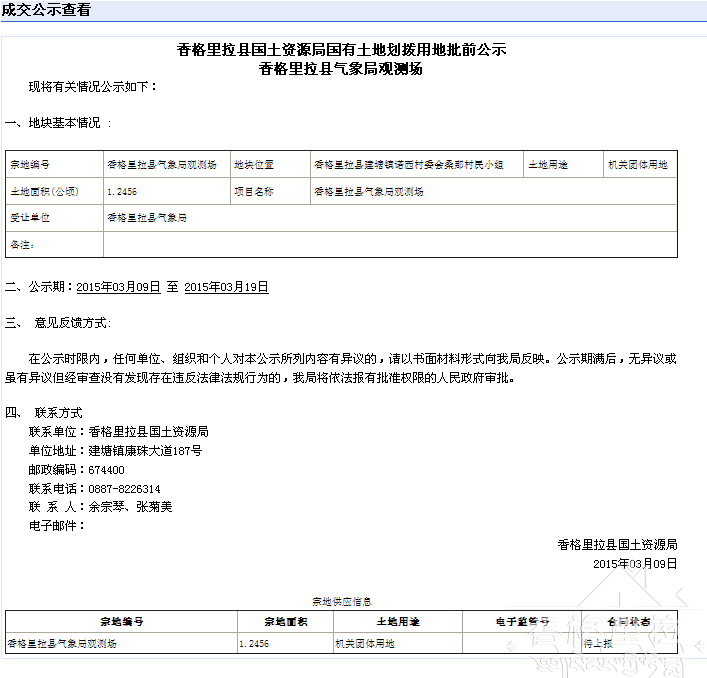The image size is (707, 678).
Task: Select the 香格里拉县气象局观测场 row in supply table
Action: tap(62, 644)
